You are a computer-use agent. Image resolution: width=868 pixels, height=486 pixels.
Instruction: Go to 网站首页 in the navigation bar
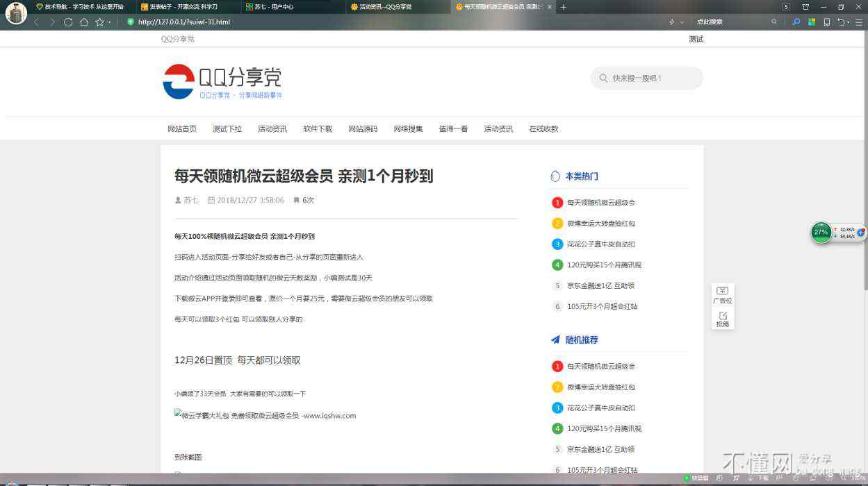182,129
